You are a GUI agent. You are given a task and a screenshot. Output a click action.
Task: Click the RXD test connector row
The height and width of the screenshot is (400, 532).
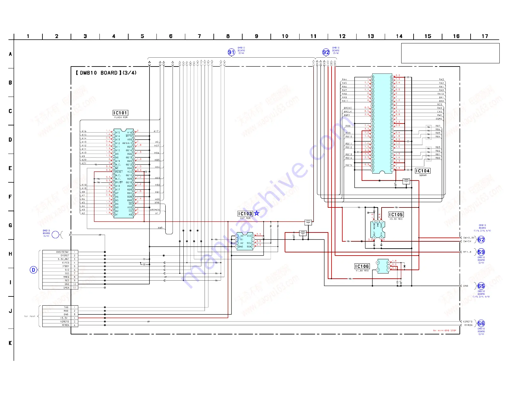click(60, 311)
